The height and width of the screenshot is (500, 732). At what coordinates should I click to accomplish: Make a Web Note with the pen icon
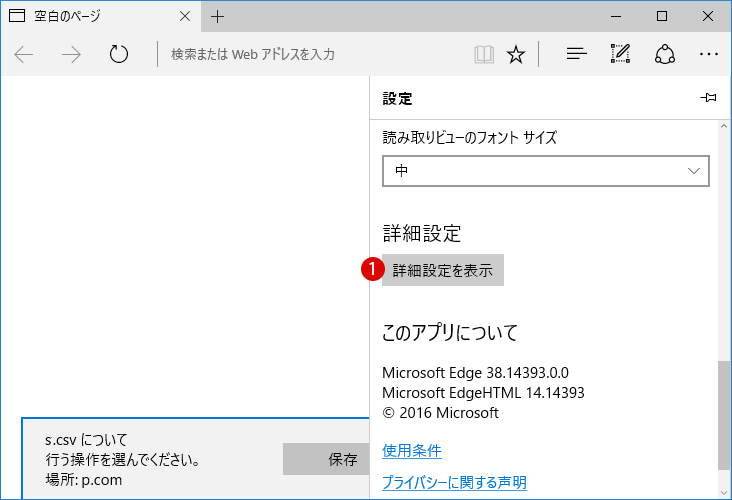click(x=620, y=54)
